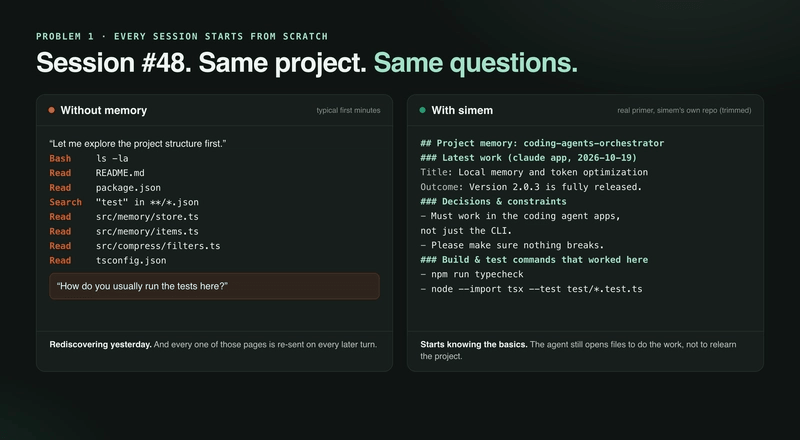Screen dimensions: 800x440
Task: Click the 'Read' label beside tsconfig.json
Action: pos(60,260)
